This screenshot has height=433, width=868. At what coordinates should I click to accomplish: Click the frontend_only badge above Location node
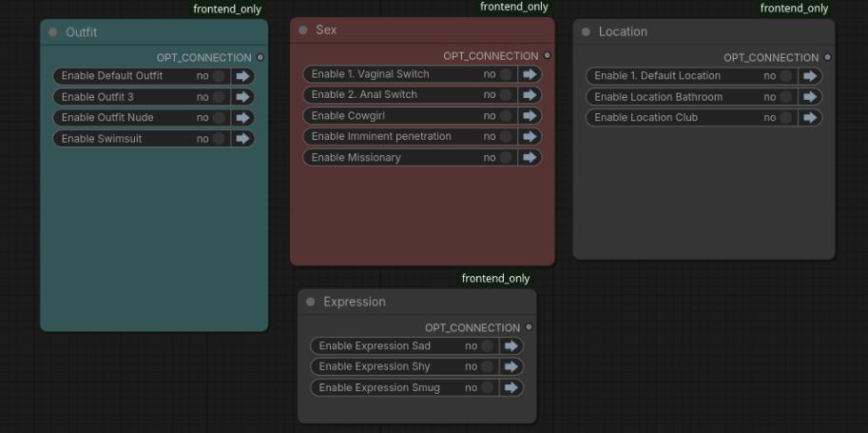794,9
